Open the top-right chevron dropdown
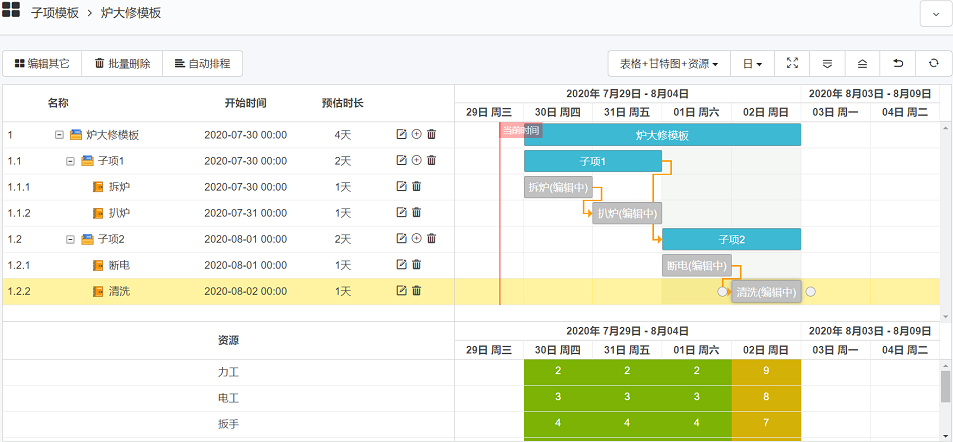 click(x=935, y=14)
